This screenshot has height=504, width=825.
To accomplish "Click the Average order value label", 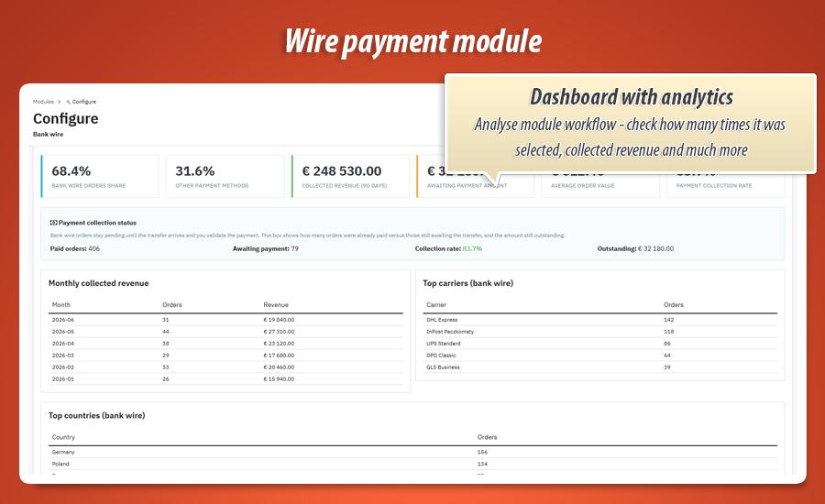I will (582, 186).
